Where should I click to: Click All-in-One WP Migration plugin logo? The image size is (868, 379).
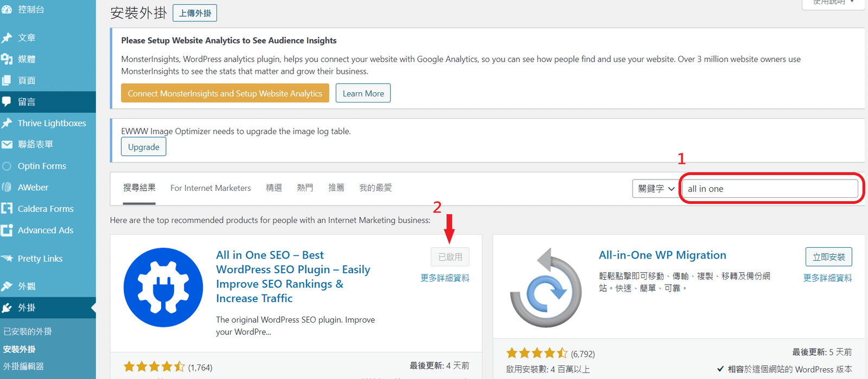click(x=546, y=287)
